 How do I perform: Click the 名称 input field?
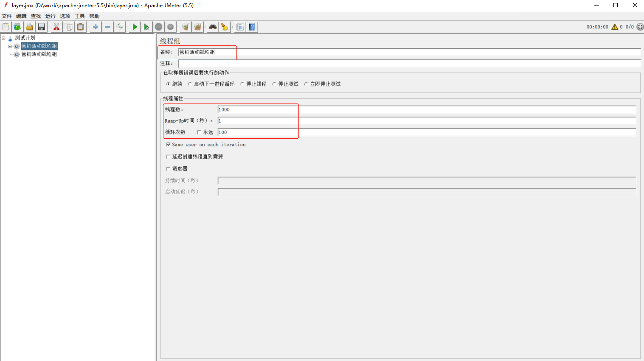[409, 52]
